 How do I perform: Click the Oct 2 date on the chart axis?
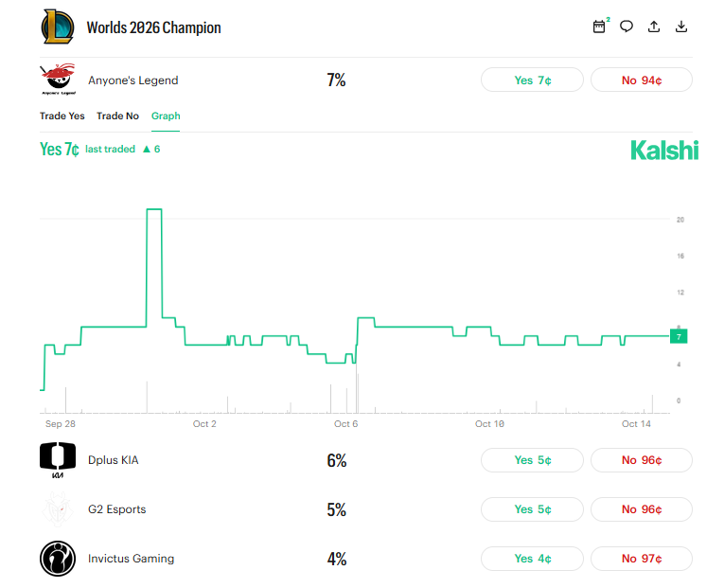[204, 423]
